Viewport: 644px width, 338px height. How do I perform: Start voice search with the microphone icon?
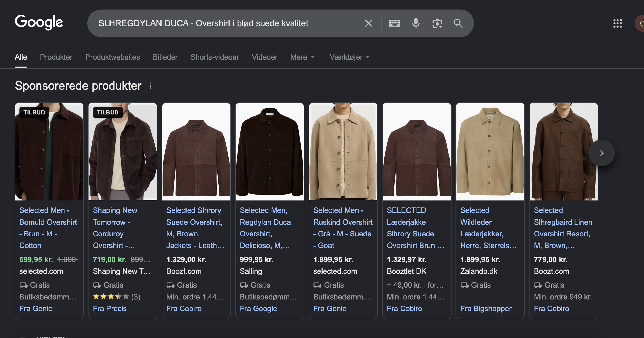[x=416, y=23]
